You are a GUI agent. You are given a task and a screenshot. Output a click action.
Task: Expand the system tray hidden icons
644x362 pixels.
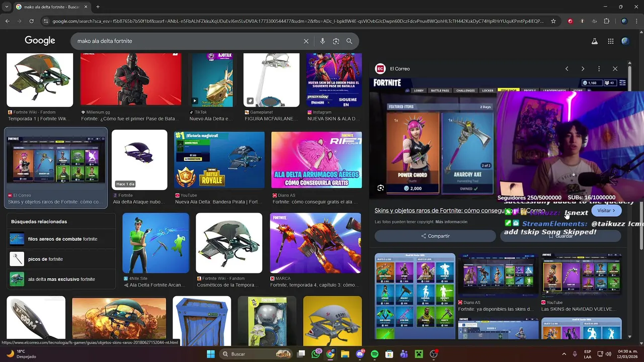(564, 354)
